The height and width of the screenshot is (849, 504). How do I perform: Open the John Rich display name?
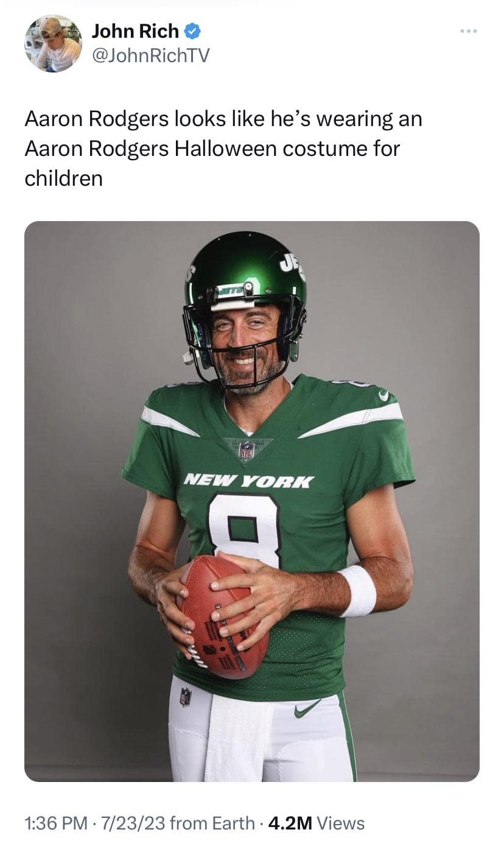click(135, 30)
